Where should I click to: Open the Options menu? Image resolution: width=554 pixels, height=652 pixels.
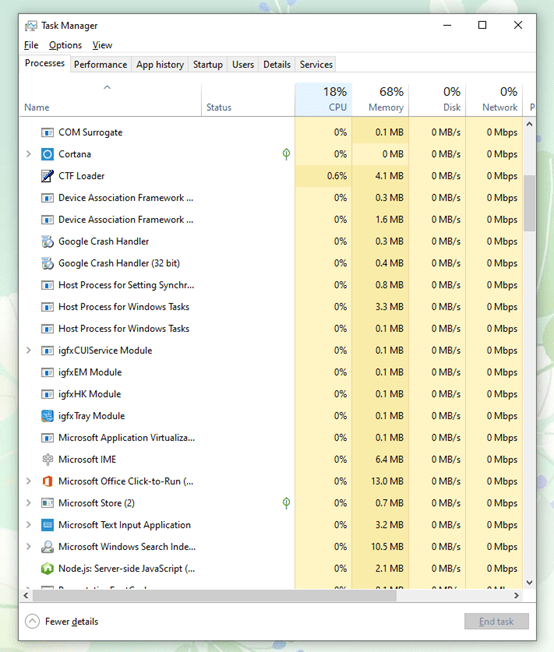65,45
